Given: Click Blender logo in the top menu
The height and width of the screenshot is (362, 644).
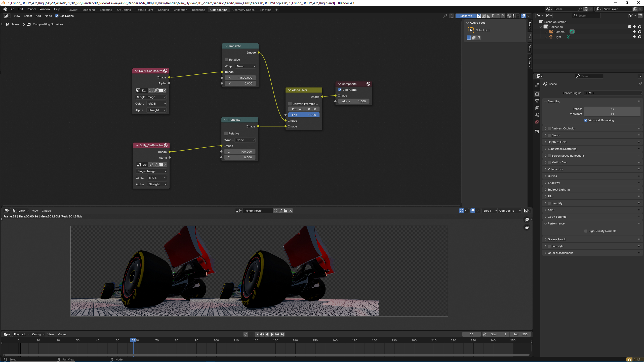Looking at the screenshot, I should point(5,9).
